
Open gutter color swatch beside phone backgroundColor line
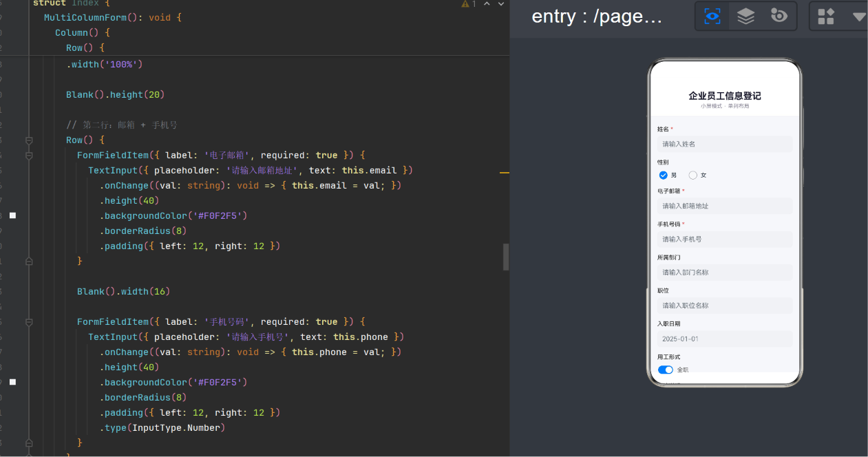tap(12, 382)
